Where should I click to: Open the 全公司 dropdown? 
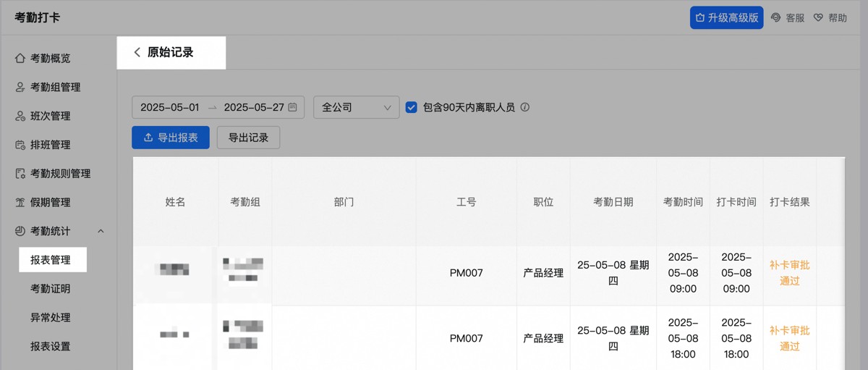[356, 107]
